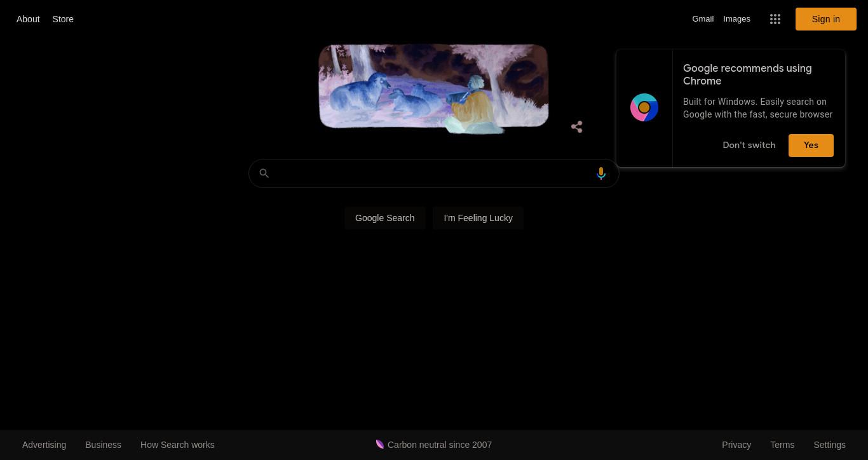
Task: Sign in with the orange button
Action: tap(825, 19)
